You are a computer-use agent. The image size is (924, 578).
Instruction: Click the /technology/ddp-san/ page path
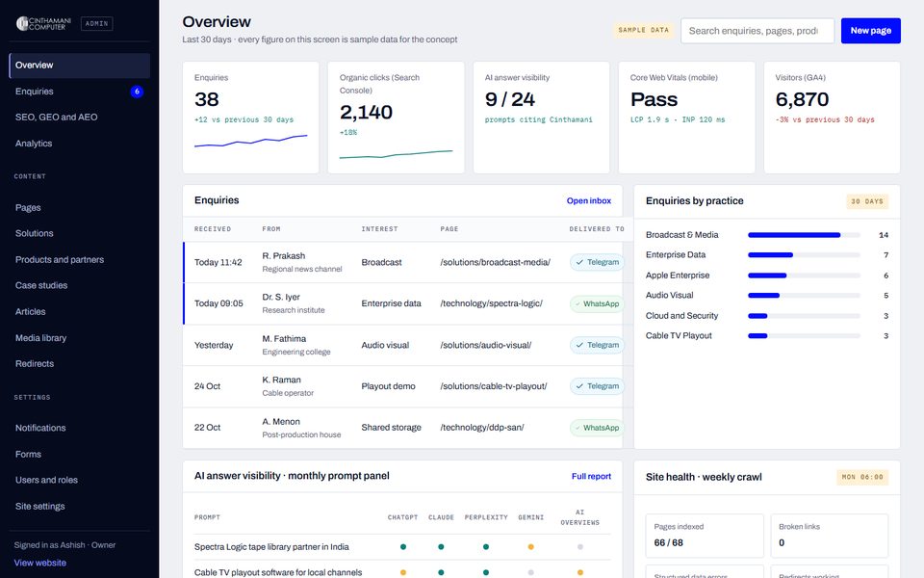point(482,428)
